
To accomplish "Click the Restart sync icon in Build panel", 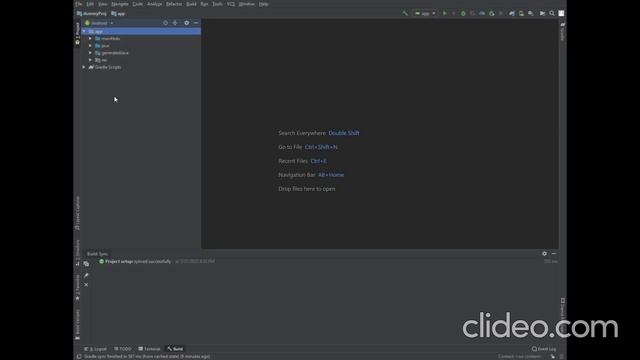I will pos(86,264).
